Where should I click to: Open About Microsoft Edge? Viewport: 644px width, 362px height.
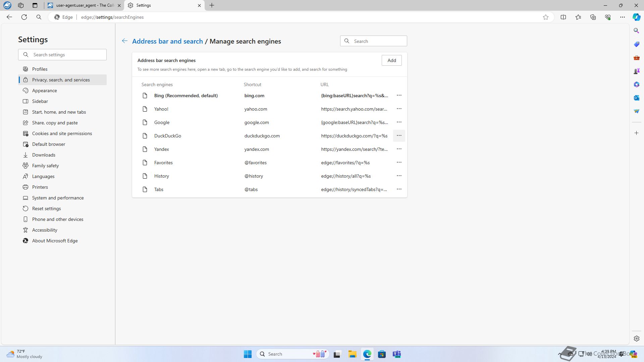[62, 241]
